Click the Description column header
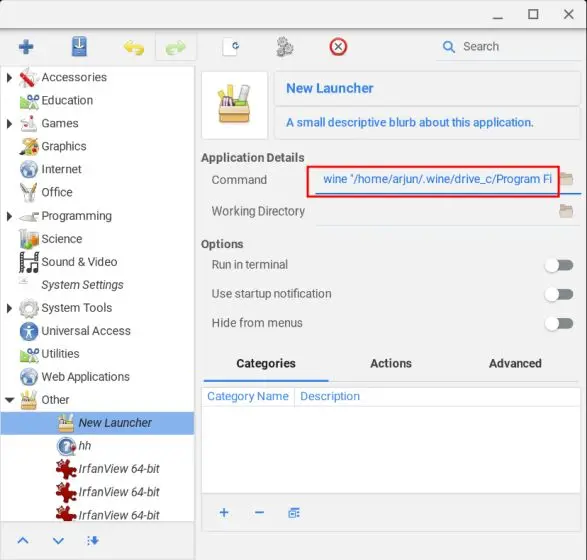The height and width of the screenshot is (560, 587). point(330,396)
